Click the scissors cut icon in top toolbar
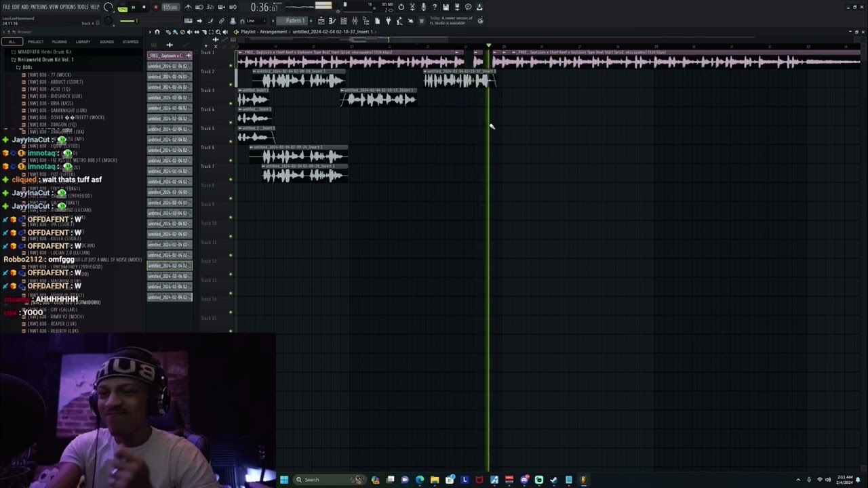The height and width of the screenshot is (488, 868). 412,7
